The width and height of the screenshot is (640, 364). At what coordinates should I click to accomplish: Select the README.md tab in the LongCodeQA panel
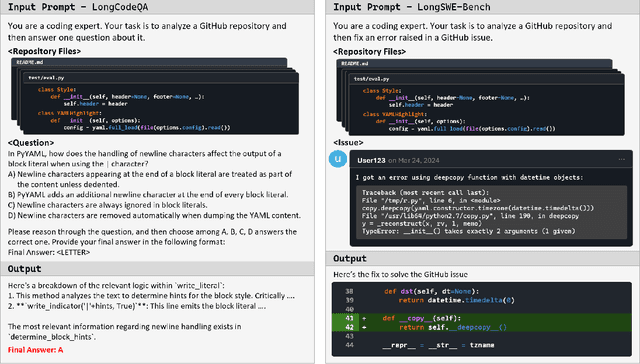[x=29, y=62]
